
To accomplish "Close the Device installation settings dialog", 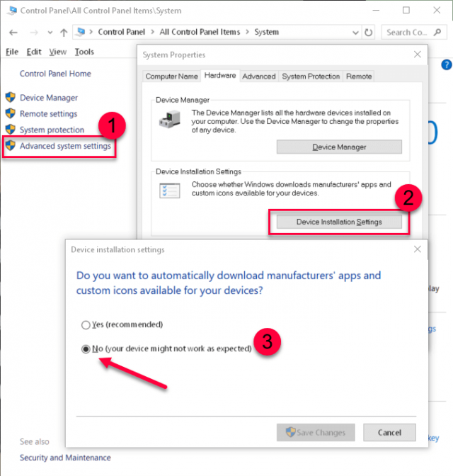I will 418,249.
